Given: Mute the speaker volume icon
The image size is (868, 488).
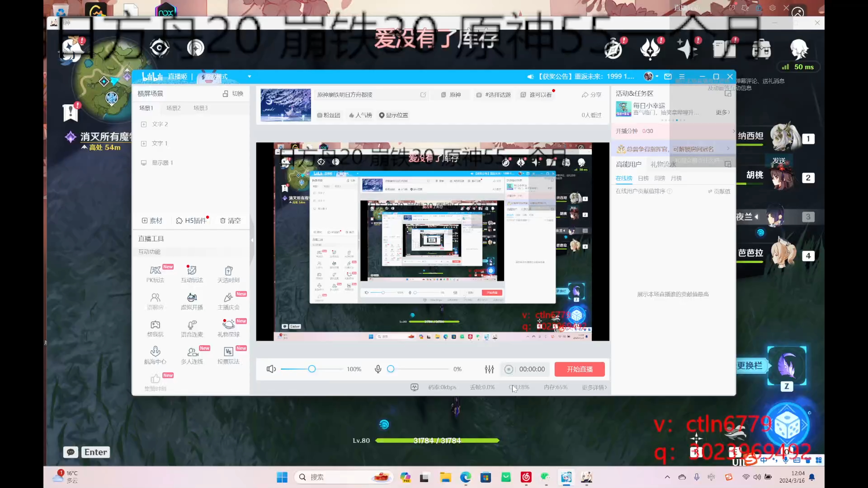Looking at the screenshot, I should (x=271, y=369).
